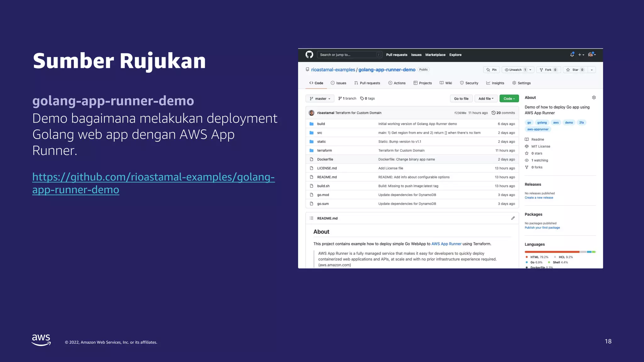This screenshot has height=362, width=644.
Task: Switch to the Projects tab
Action: click(x=423, y=83)
